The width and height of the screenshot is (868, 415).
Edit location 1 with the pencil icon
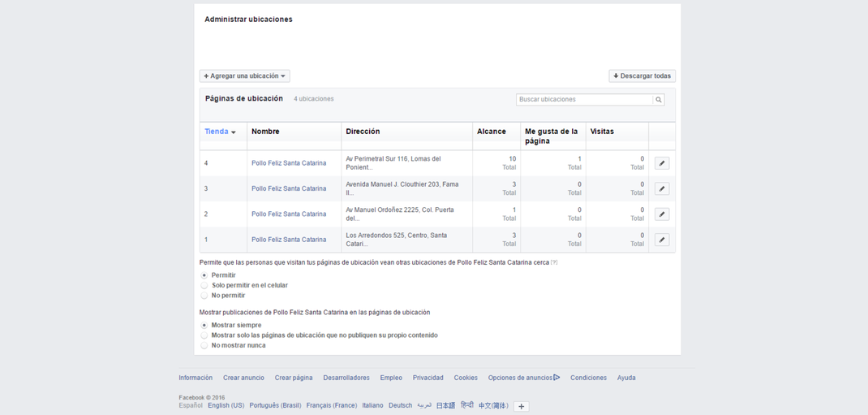point(661,240)
